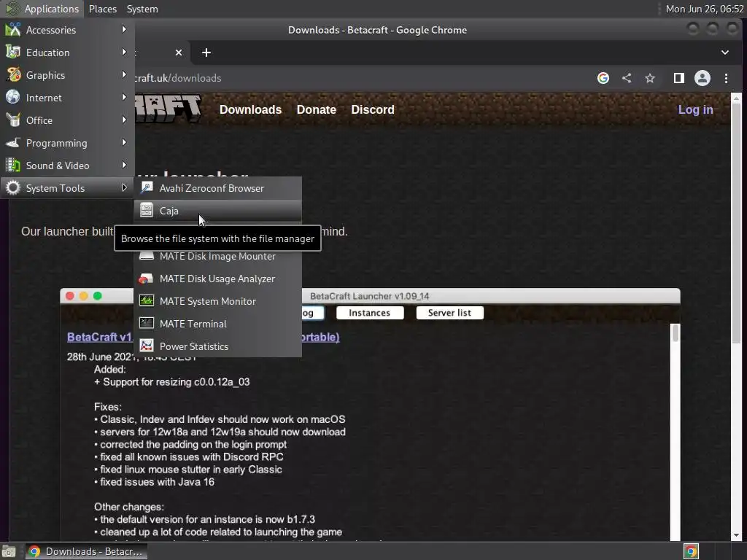Click the Education category icon
This screenshot has height=560, width=747.
pos(13,52)
